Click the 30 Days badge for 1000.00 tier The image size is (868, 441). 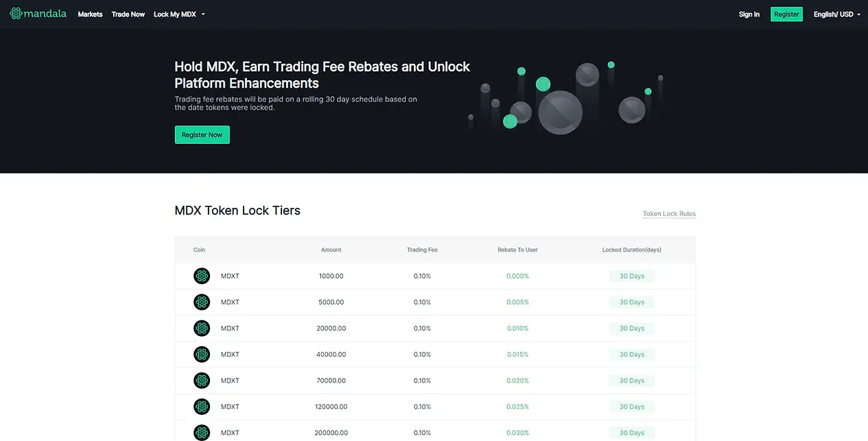tap(631, 276)
